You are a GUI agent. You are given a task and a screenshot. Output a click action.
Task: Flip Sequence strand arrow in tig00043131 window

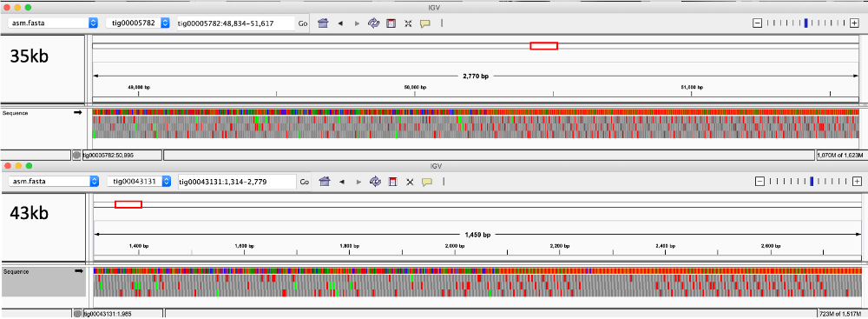78,271
